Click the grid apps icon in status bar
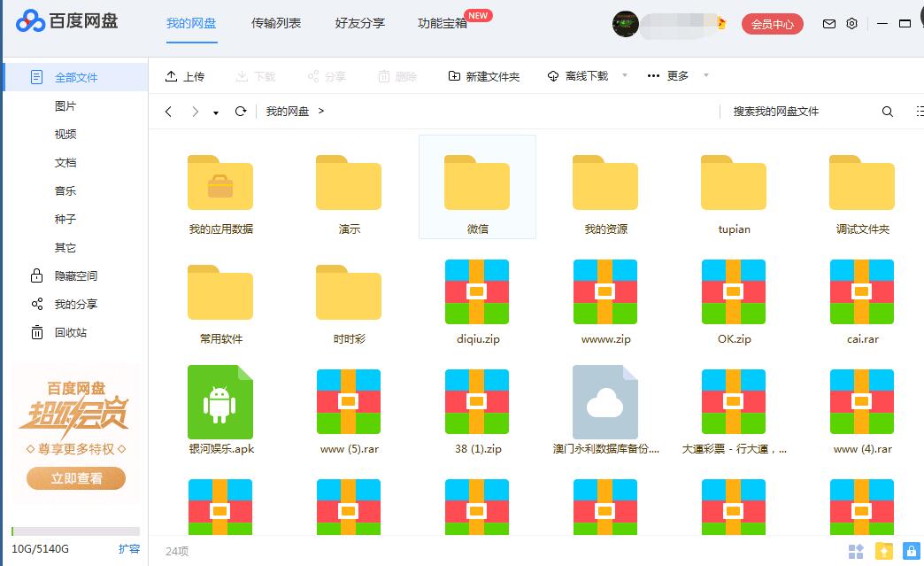This screenshot has width=924, height=566. point(856,551)
